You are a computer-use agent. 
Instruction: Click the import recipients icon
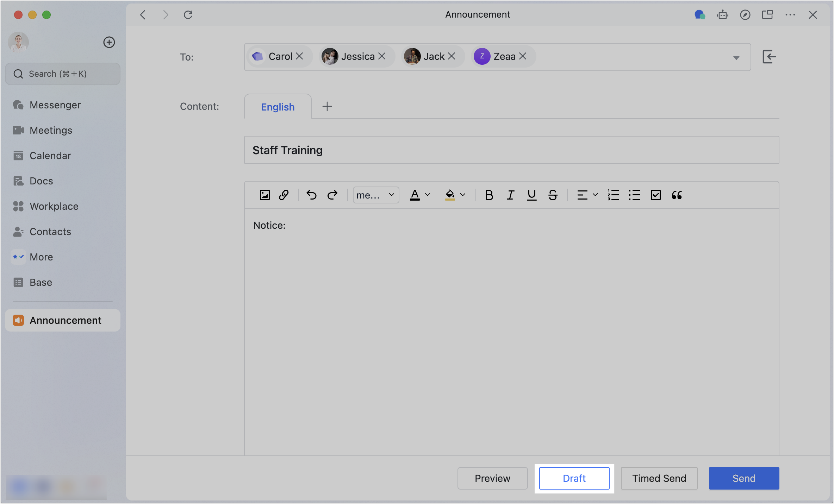(x=769, y=57)
